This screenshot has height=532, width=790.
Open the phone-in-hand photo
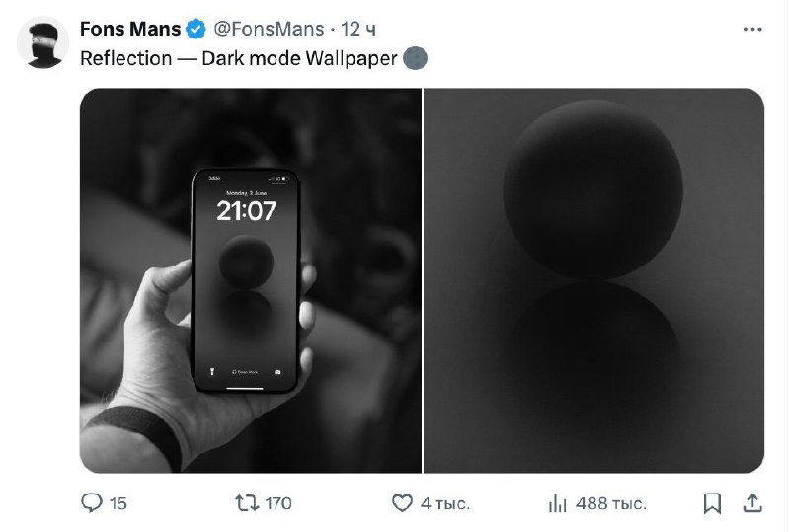pyautogui.click(x=250, y=280)
